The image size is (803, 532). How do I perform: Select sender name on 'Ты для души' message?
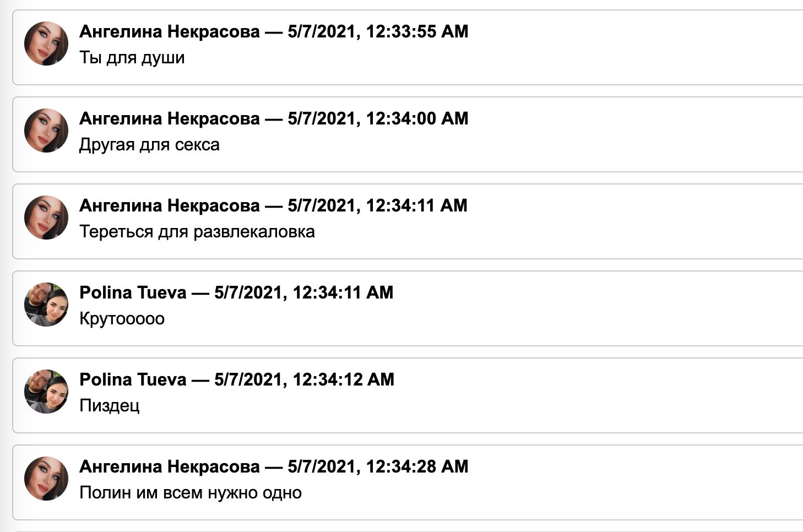click(170, 31)
